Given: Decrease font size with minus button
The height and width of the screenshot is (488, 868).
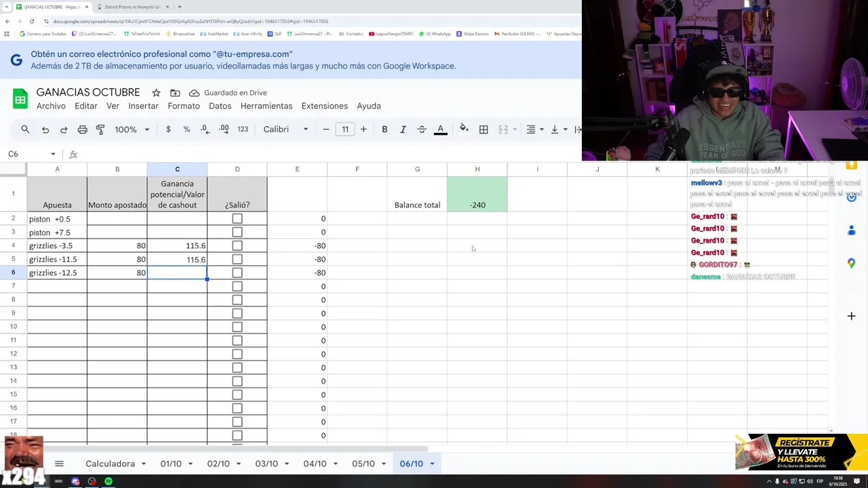Looking at the screenshot, I should coord(326,129).
